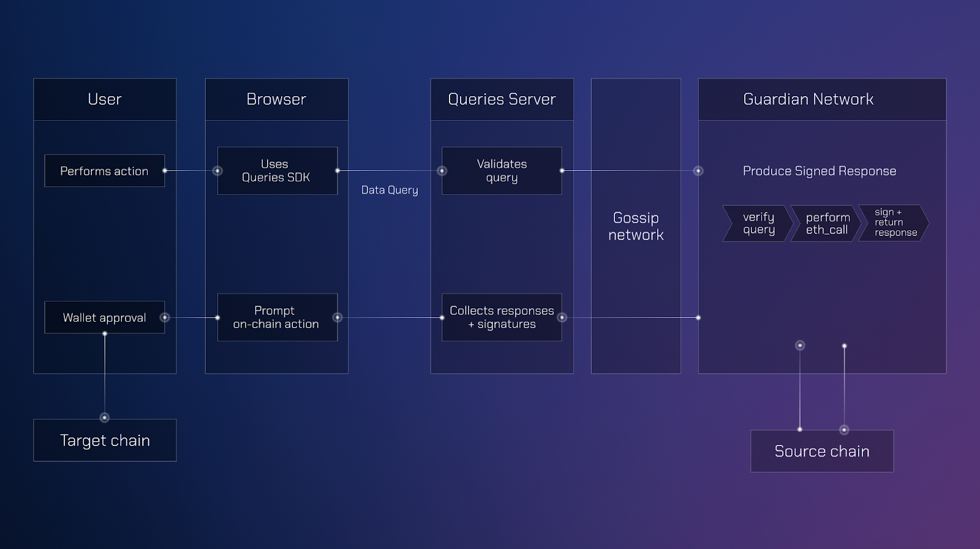
Task: Click the "Source chain" box
Action: coord(822,452)
